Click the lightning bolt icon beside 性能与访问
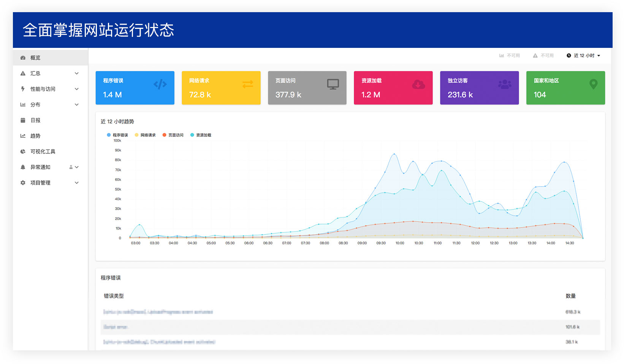The image size is (624, 364). 23,89
